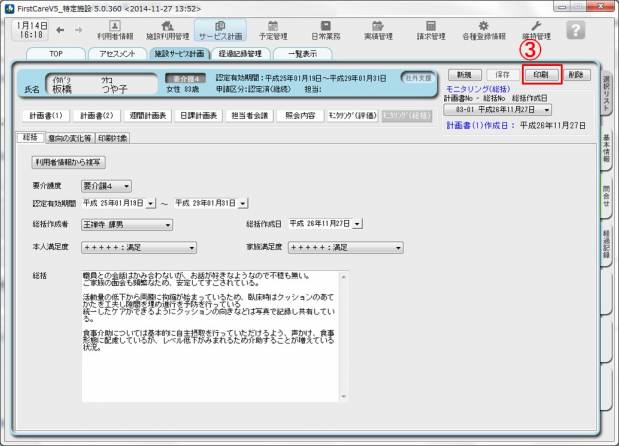This screenshot has height=446, width=619.
Task: Open 各種登録情報 gear icon
Action: coord(484,30)
